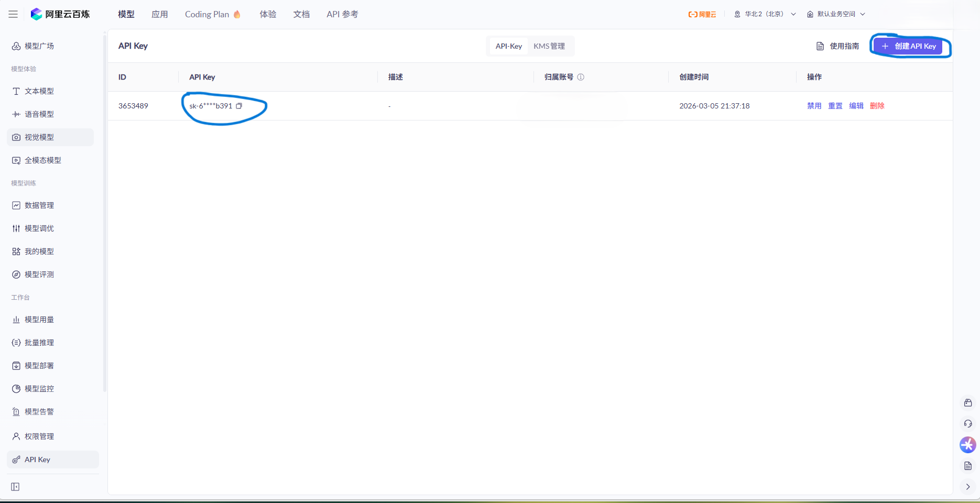Open the 使用指南 guide link

(x=837, y=46)
